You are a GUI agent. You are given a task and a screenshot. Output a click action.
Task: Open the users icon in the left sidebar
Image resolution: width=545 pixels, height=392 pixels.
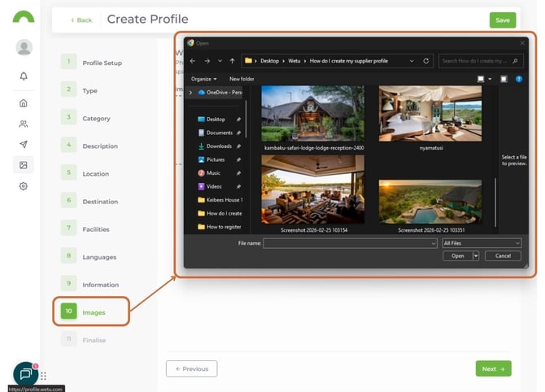point(24,124)
